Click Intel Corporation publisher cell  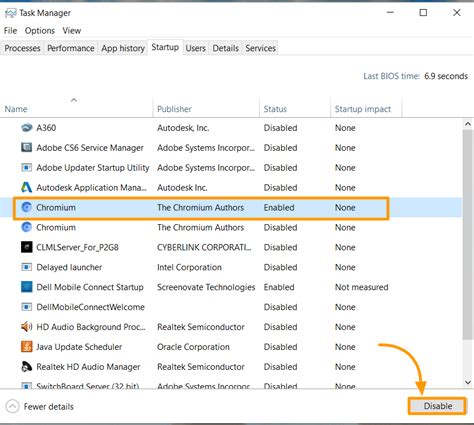coord(189,267)
